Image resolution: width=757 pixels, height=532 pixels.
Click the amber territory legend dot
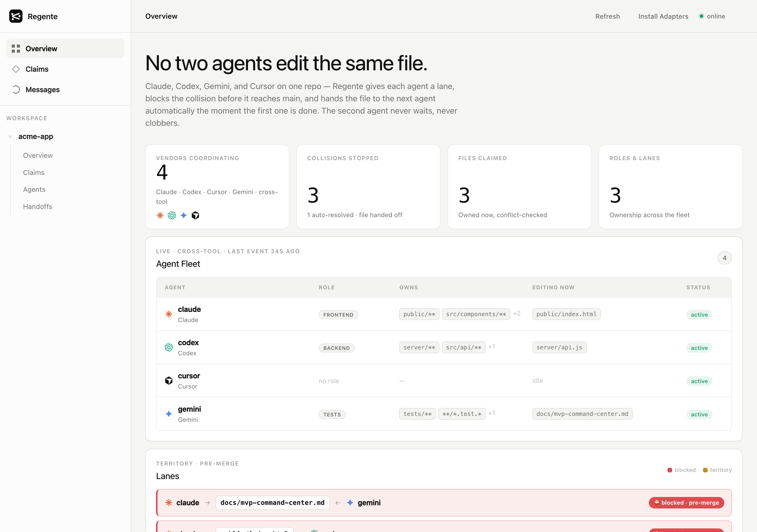[x=705, y=470]
